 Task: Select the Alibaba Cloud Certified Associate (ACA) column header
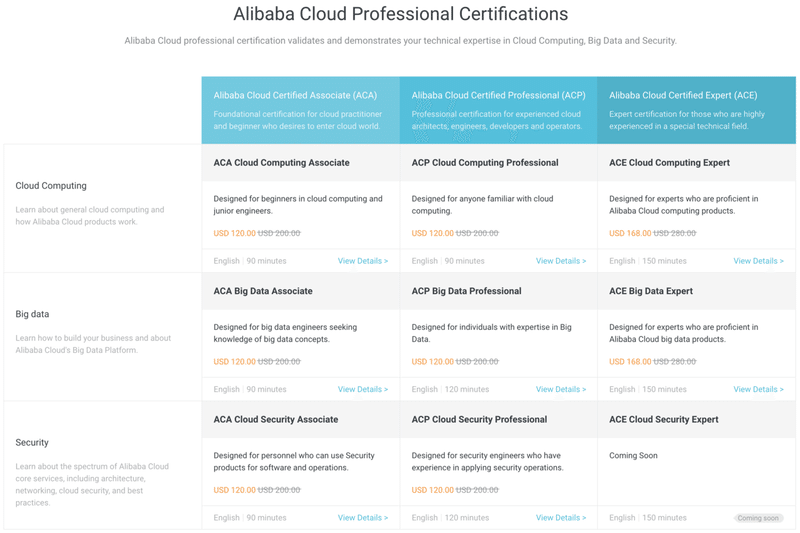click(x=295, y=96)
